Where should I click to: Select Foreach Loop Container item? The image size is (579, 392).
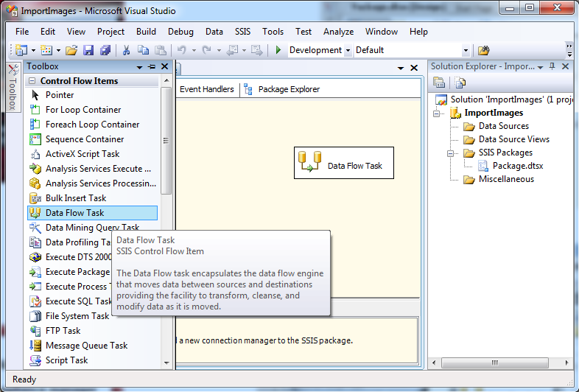point(92,125)
